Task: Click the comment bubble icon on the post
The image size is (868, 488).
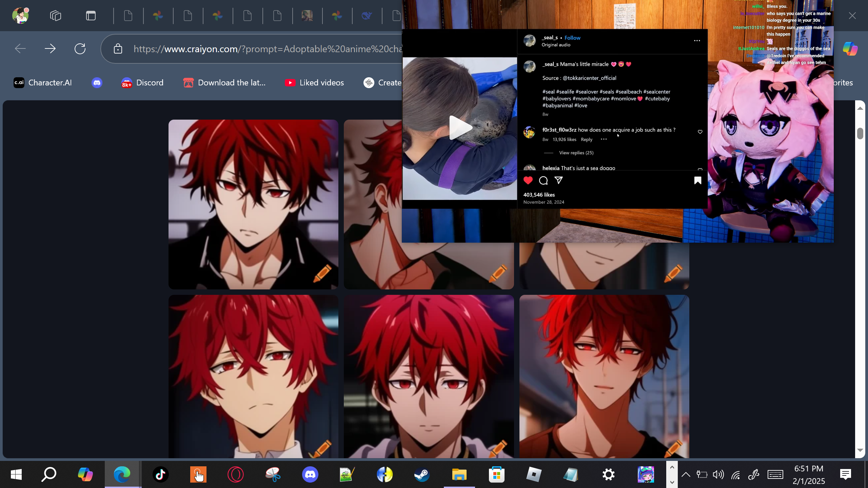Action: point(543,180)
